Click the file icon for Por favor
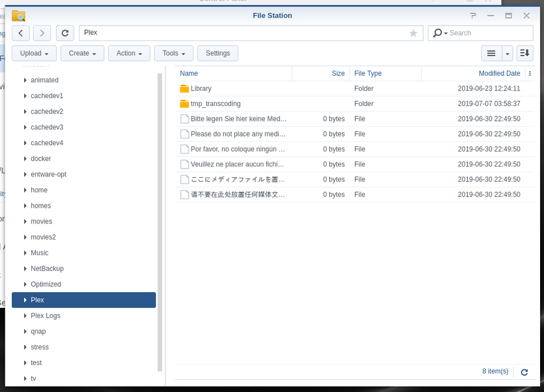The width and height of the screenshot is (544, 392). (x=185, y=150)
